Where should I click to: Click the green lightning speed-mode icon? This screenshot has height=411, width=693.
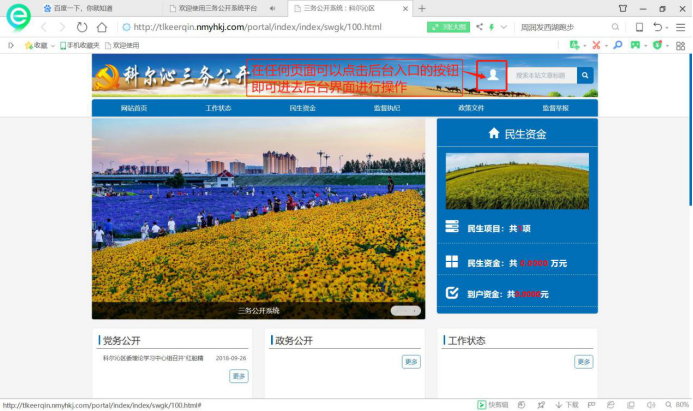point(491,27)
